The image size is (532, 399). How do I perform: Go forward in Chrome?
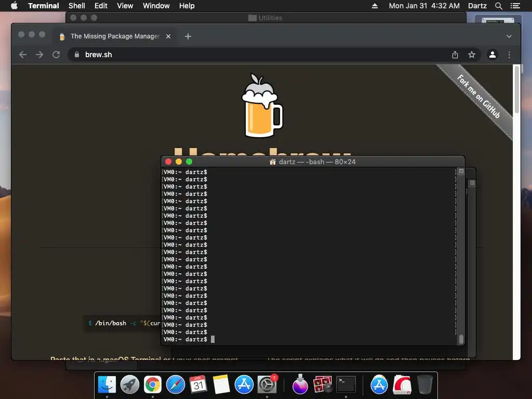(39, 55)
